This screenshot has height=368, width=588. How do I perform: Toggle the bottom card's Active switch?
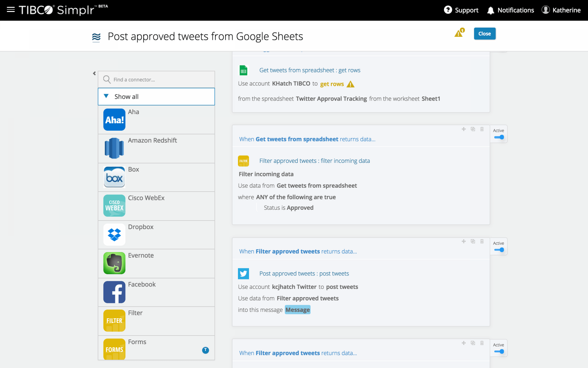(499, 352)
